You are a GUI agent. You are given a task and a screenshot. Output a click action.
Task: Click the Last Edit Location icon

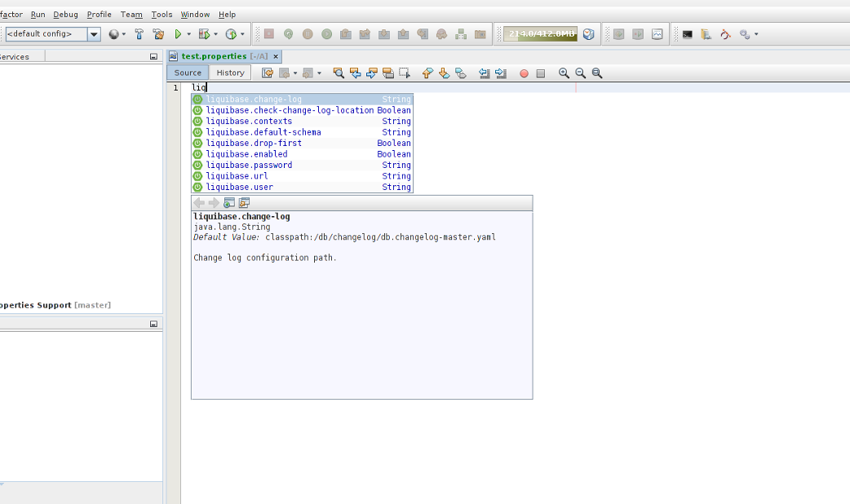tap(266, 73)
